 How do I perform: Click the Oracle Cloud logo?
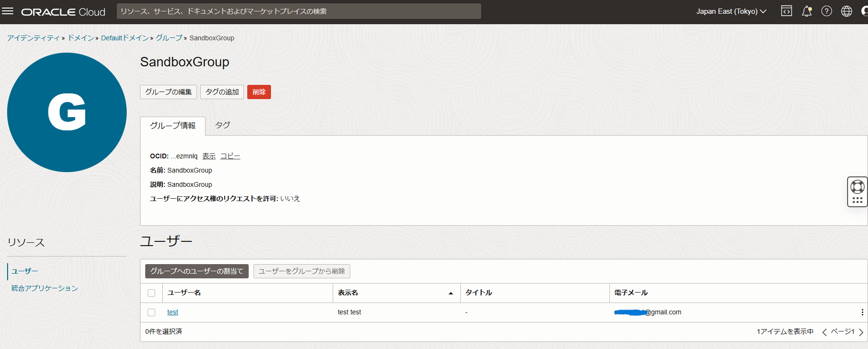click(63, 12)
